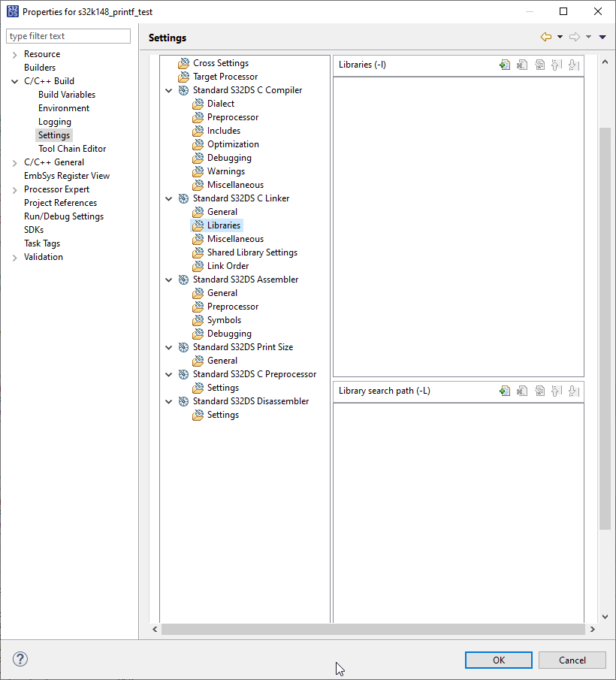Select Includes under C Compiler

pyautogui.click(x=224, y=131)
